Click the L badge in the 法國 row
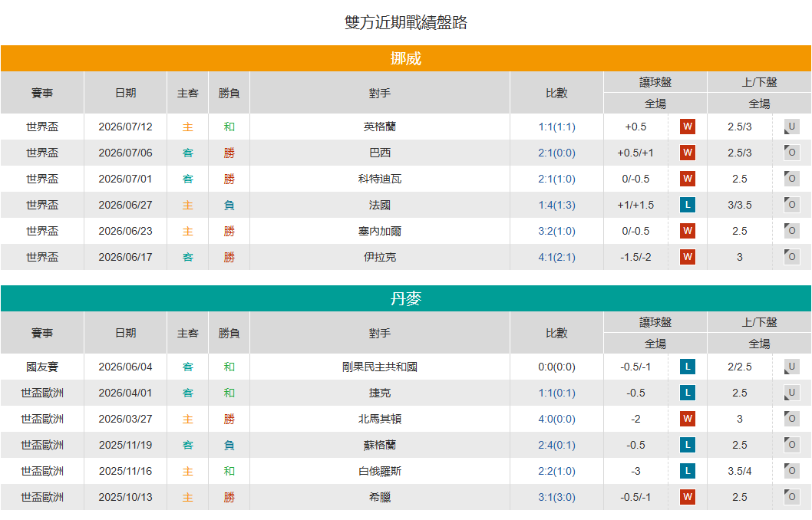 pos(687,205)
